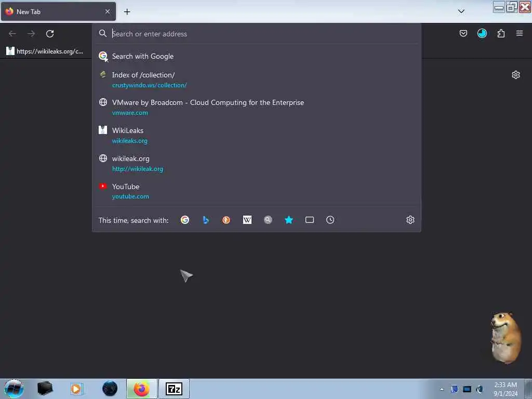Image resolution: width=532 pixels, height=399 pixels.
Task: Show hidden system tray icons arrow
Action: (442, 389)
